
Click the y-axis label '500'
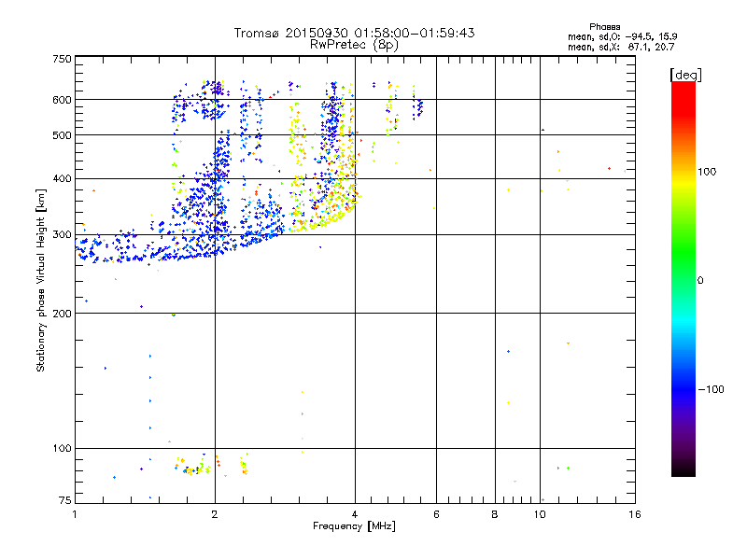(62, 135)
